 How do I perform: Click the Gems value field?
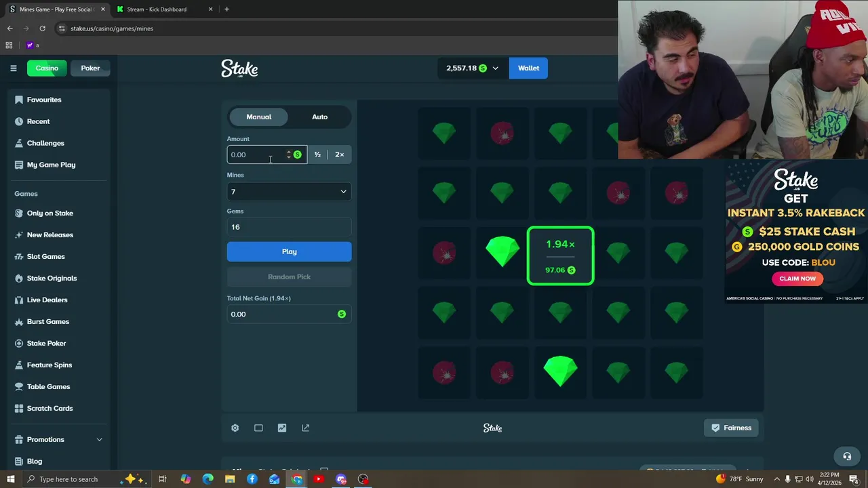point(289,227)
